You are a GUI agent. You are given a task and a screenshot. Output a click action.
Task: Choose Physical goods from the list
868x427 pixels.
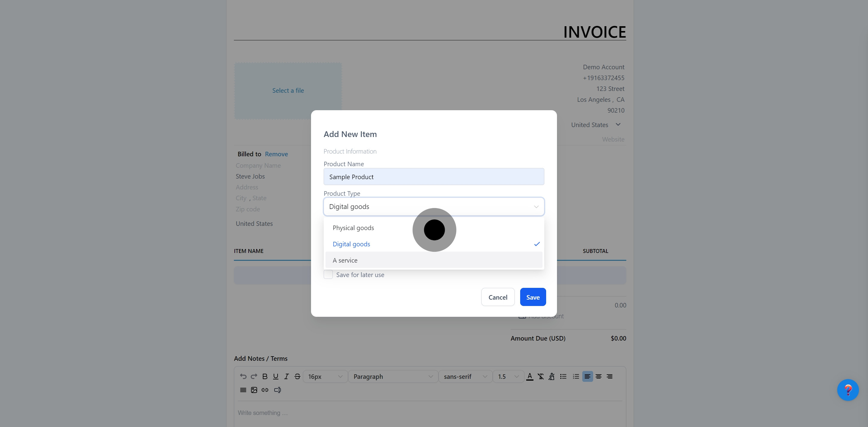click(353, 228)
